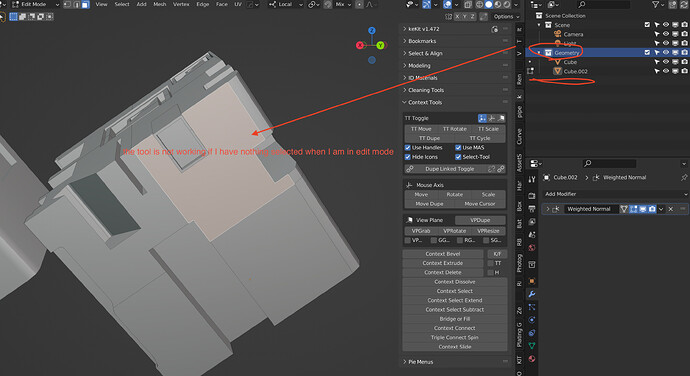Toggle Hide Icons checkbox
The image size is (690, 376).
[x=407, y=157]
